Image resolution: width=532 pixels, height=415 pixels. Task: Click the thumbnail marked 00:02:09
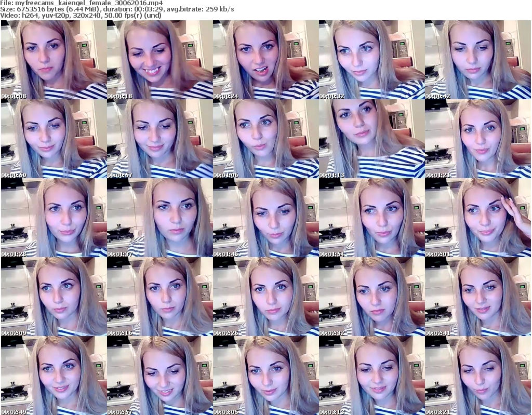[x=54, y=297]
